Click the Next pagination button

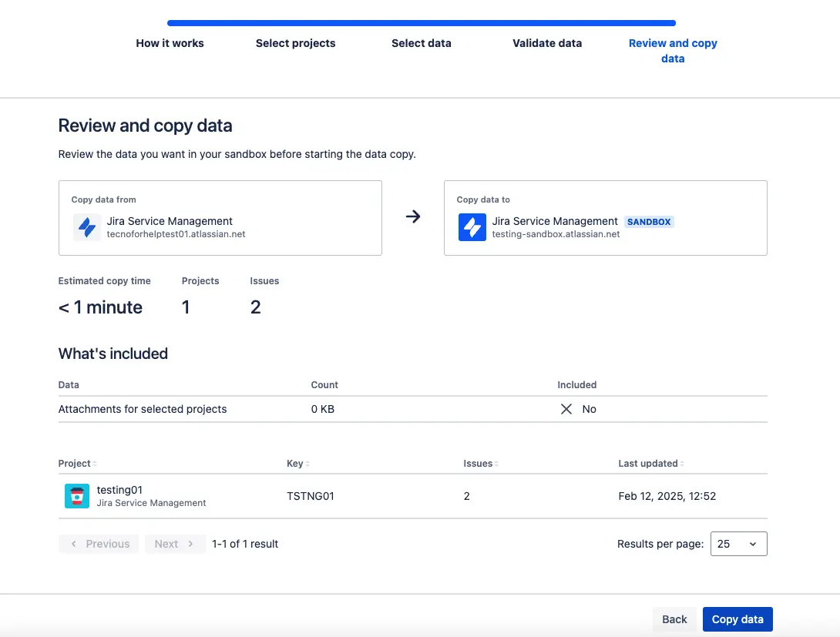click(x=175, y=544)
